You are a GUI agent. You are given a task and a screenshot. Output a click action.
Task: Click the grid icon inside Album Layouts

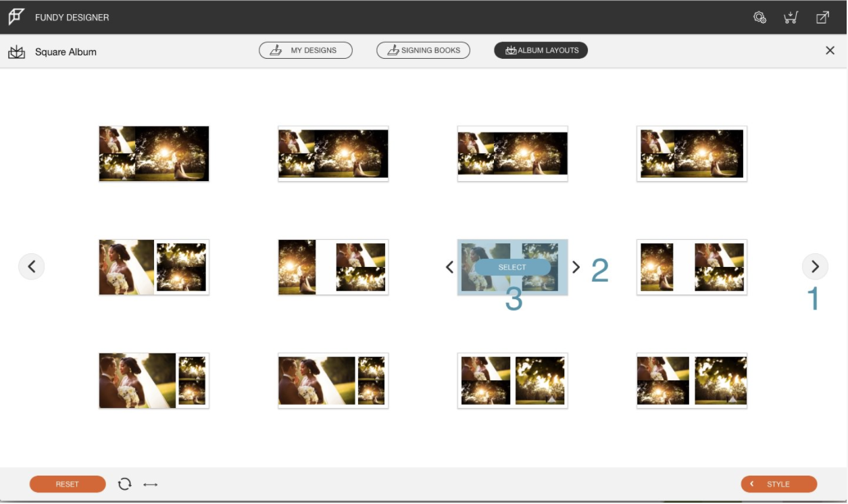pyautogui.click(x=511, y=49)
